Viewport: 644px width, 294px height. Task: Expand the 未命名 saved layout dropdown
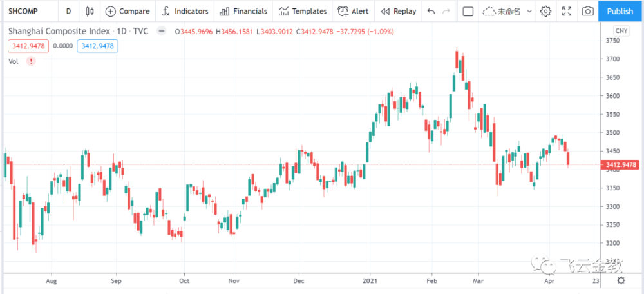[529, 11]
